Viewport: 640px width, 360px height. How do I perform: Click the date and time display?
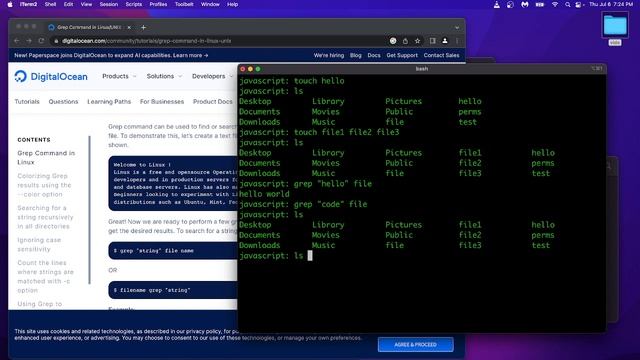[x=611, y=4]
